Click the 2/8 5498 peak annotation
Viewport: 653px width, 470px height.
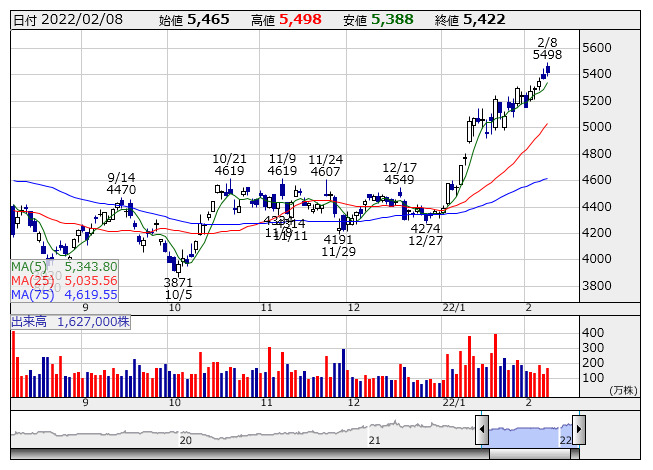click(547, 49)
